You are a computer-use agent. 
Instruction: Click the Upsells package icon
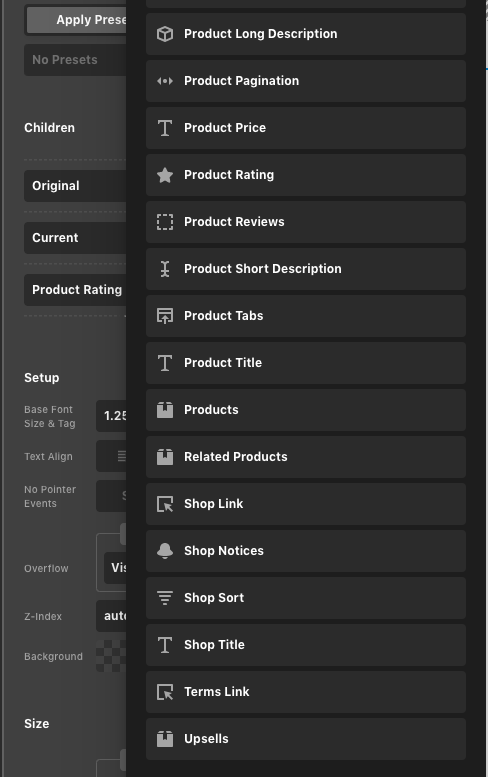[165, 739]
